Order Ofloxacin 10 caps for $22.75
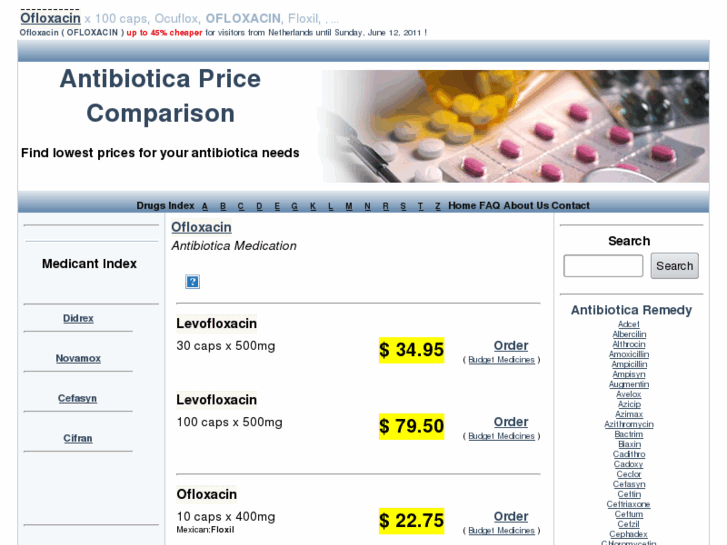This screenshot has width=727, height=545. tap(511, 517)
